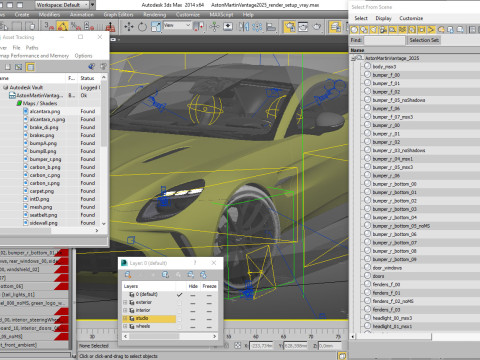Open Options menu in Asset Tracking window
Viewport: 480px width, 360px height.
[x=83, y=56]
